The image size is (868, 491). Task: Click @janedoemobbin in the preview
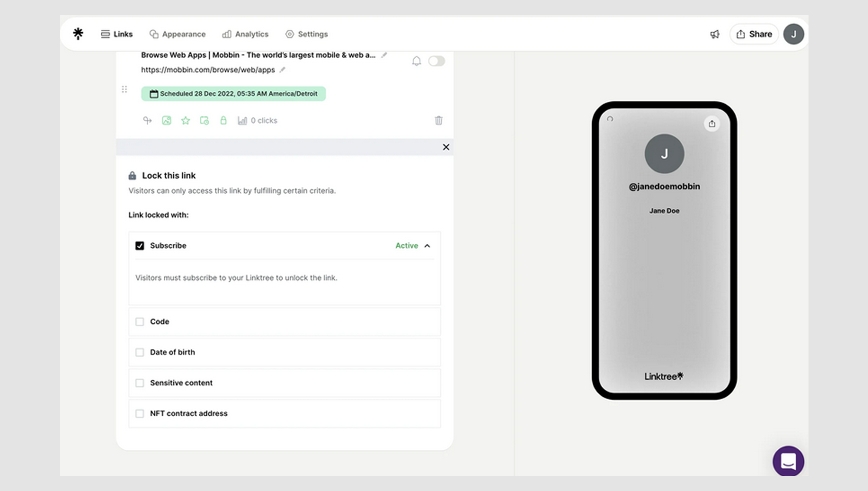pyautogui.click(x=664, y=186)
